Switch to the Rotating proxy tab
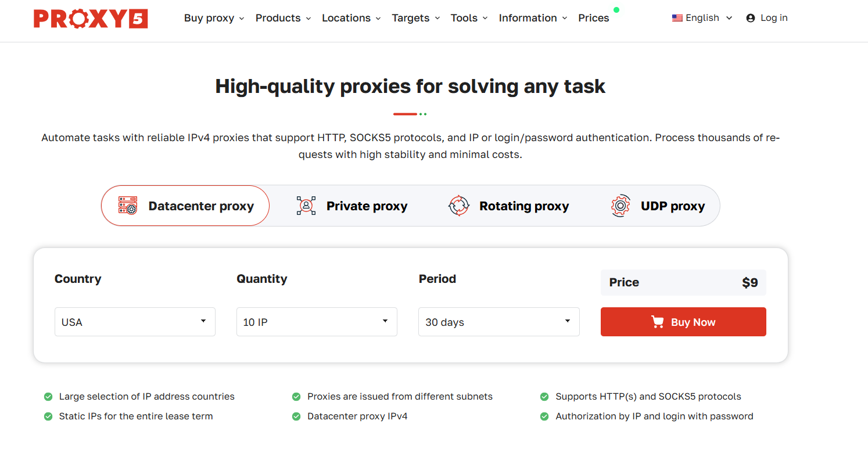The image size is (868, 449). point(509,206)
